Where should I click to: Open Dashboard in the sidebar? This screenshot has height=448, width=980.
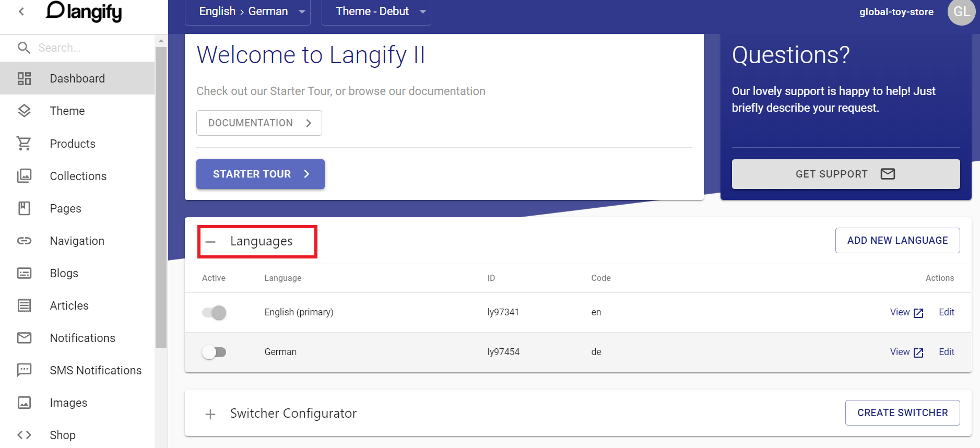(77, 78)
